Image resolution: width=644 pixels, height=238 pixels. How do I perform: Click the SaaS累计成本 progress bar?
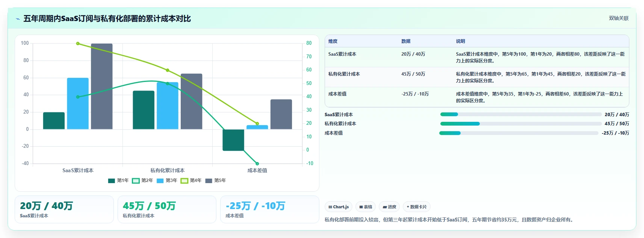pos(521,114)
